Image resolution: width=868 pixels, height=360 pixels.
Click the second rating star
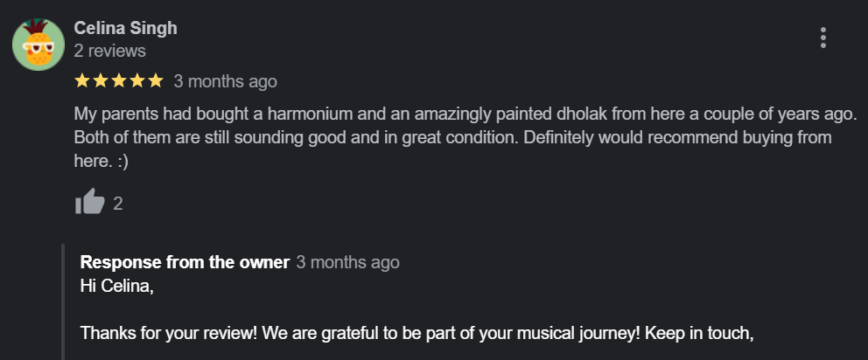coord(101,81)
